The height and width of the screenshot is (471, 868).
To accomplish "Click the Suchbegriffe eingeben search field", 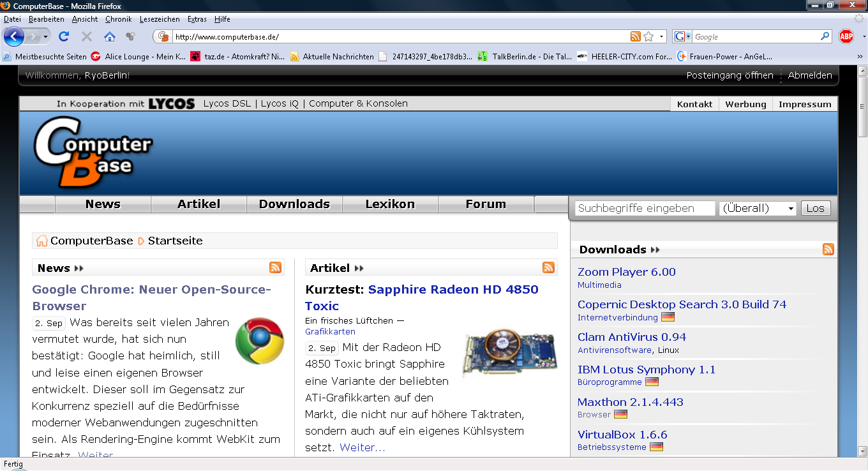I will click(645, 208).
